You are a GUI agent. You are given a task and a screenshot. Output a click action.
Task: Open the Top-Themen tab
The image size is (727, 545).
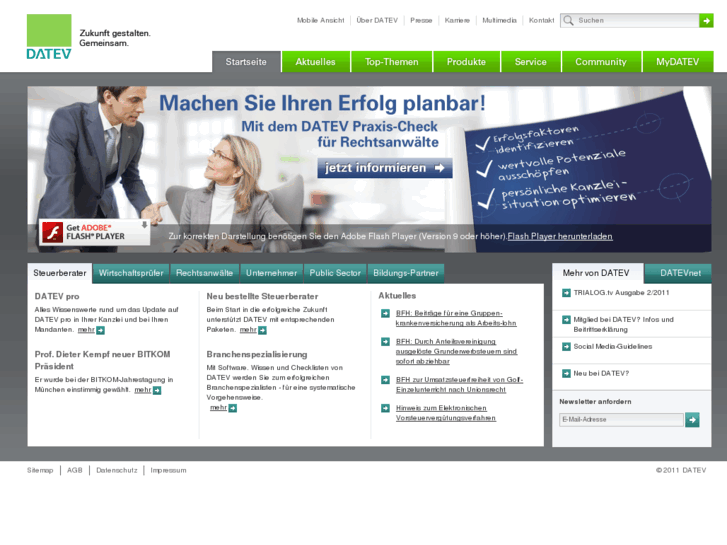(x=391, y=62)
